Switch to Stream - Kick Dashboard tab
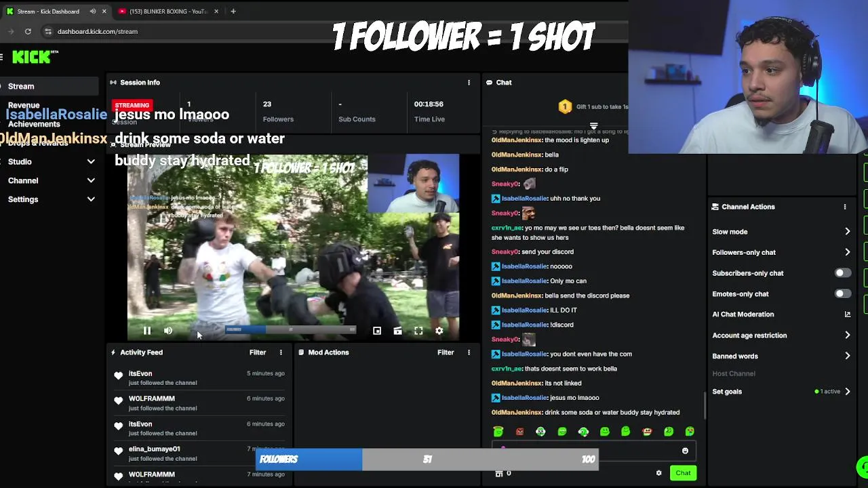 (x=57, y=11)
